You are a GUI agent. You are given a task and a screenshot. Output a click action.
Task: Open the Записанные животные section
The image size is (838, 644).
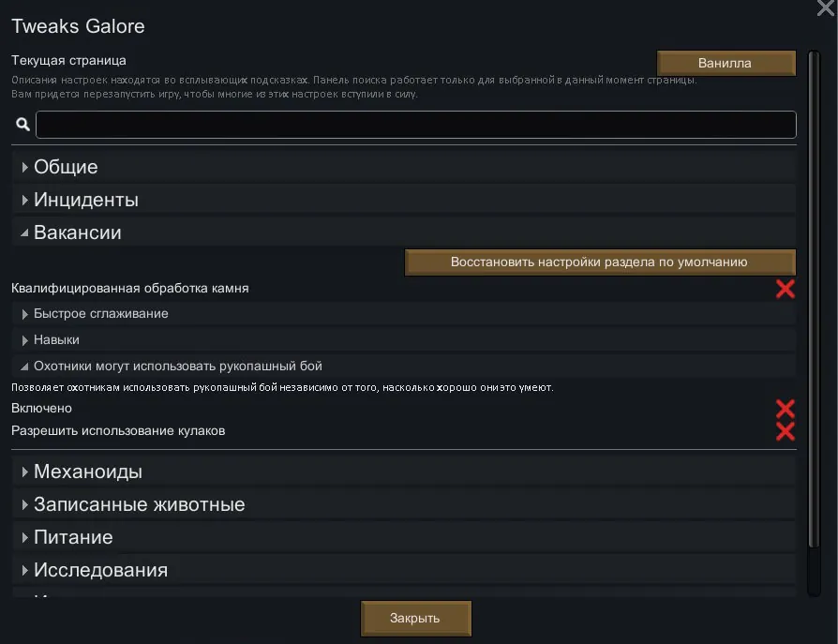[x=139, y=504]
